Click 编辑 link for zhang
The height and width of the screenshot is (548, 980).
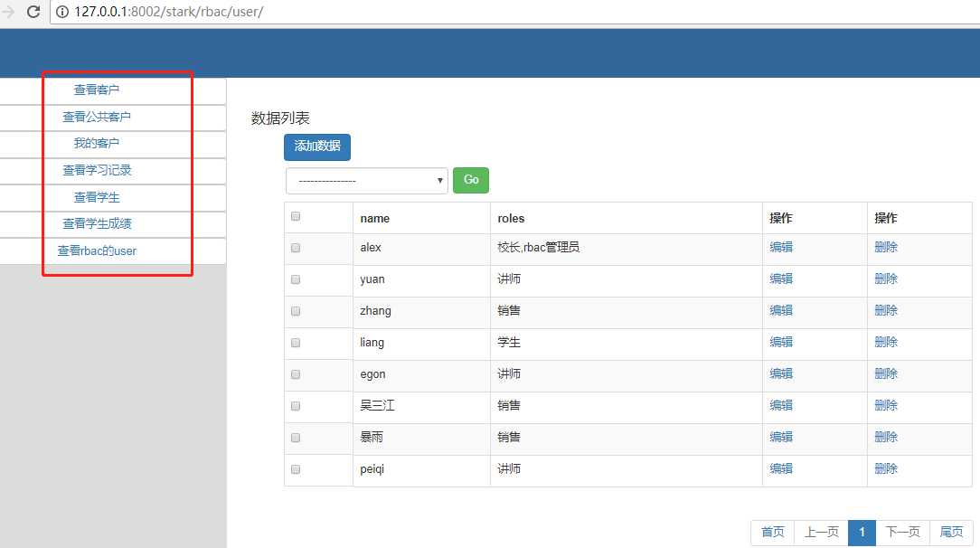pyautogui.click(x=780, y=310)
